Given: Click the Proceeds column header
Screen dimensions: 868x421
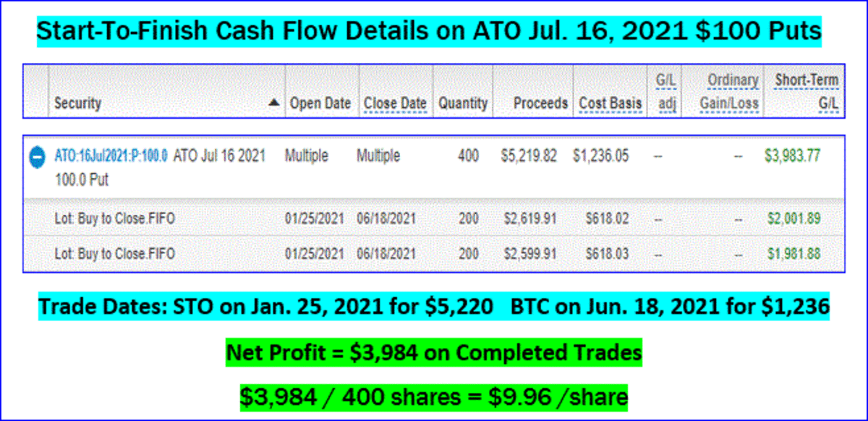Looking at the screenshot, I should coord(540,103).
